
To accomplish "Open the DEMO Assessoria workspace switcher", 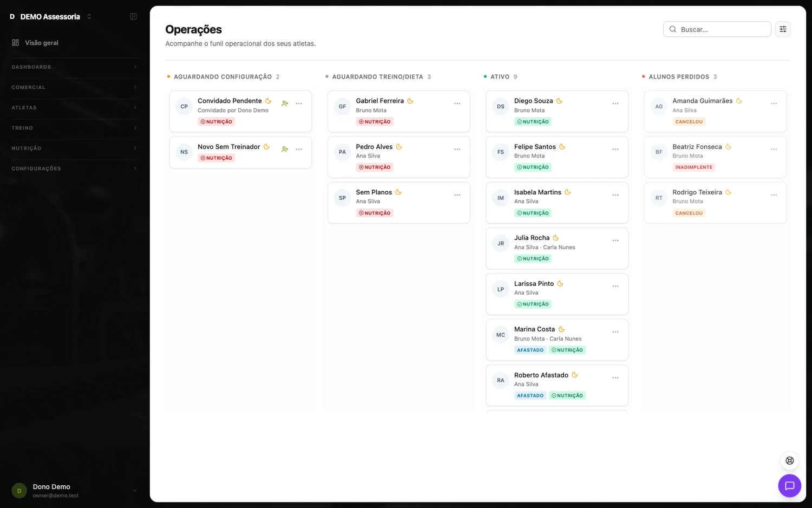I will pyautogui.click(x=50, y=17).
